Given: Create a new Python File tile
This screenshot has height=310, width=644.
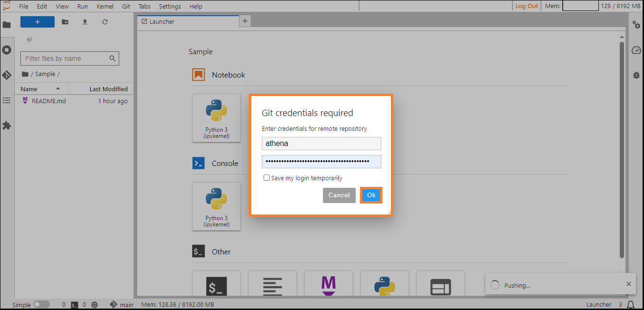Looking at the screenshot, I should coord(385,284).
